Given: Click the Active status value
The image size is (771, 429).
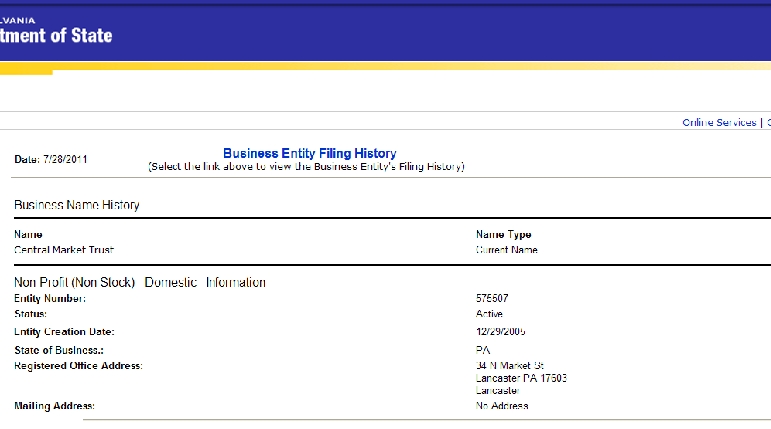Looking at the screenshot, I should (x=490, y=314).
